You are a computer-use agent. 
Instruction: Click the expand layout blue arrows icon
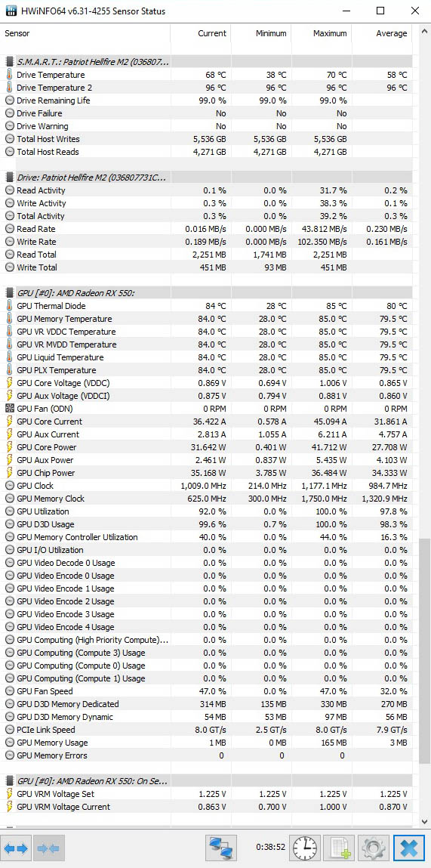[x=16, y=848]
